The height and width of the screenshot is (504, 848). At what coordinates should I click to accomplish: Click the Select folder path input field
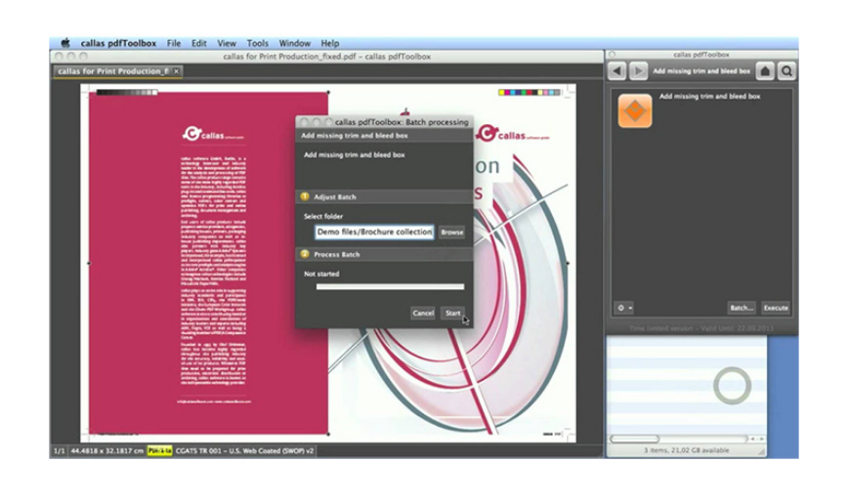373,232
